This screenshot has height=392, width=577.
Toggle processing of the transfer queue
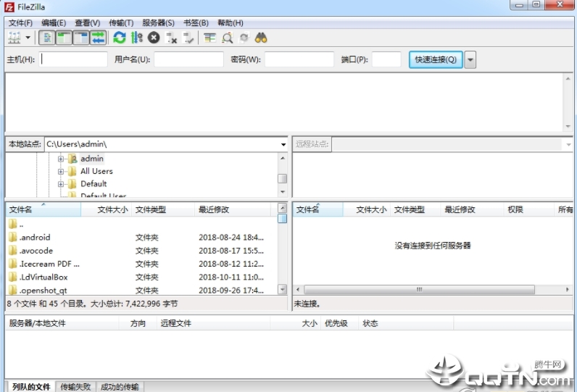[137, 38]
